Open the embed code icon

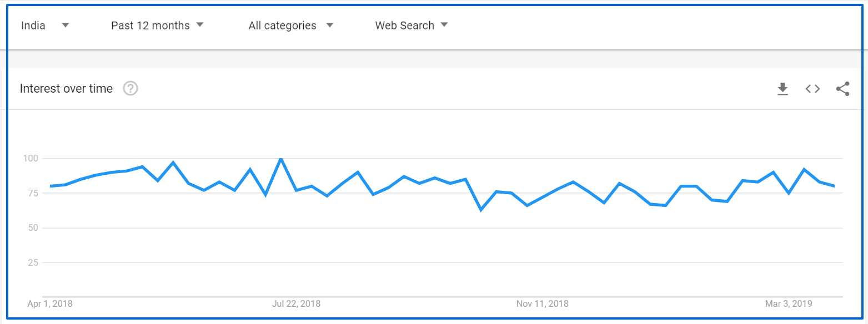[812, 89]
